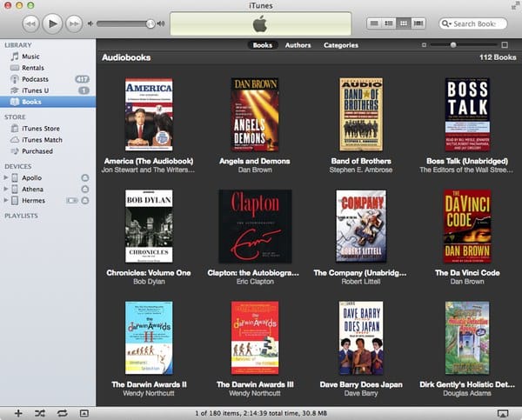This screenshot has width=522, height=420.
Task: Select The Darwin Awards II cover
Action: tap(149, 337)
